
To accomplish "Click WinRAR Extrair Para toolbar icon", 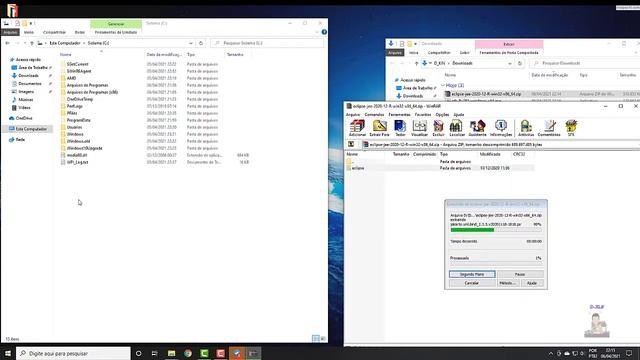I will coord(379,128).
